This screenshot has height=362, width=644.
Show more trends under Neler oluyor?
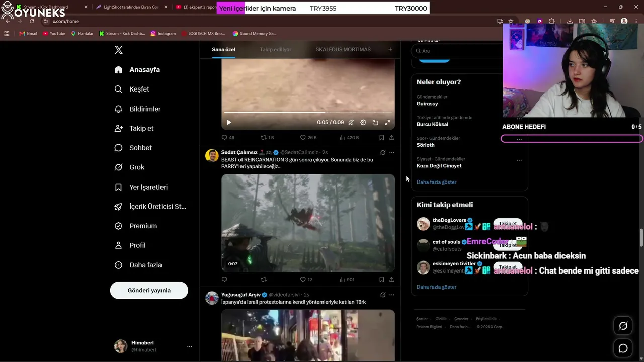click(437, 182)
